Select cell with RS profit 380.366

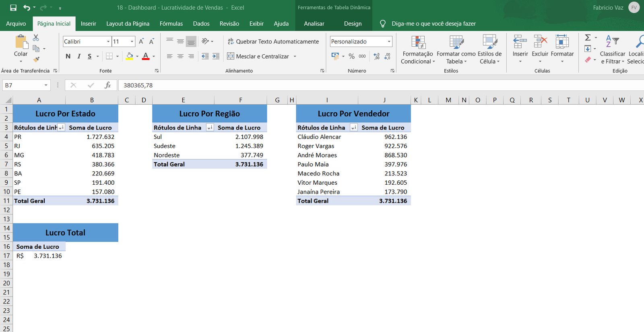point(92,164)
